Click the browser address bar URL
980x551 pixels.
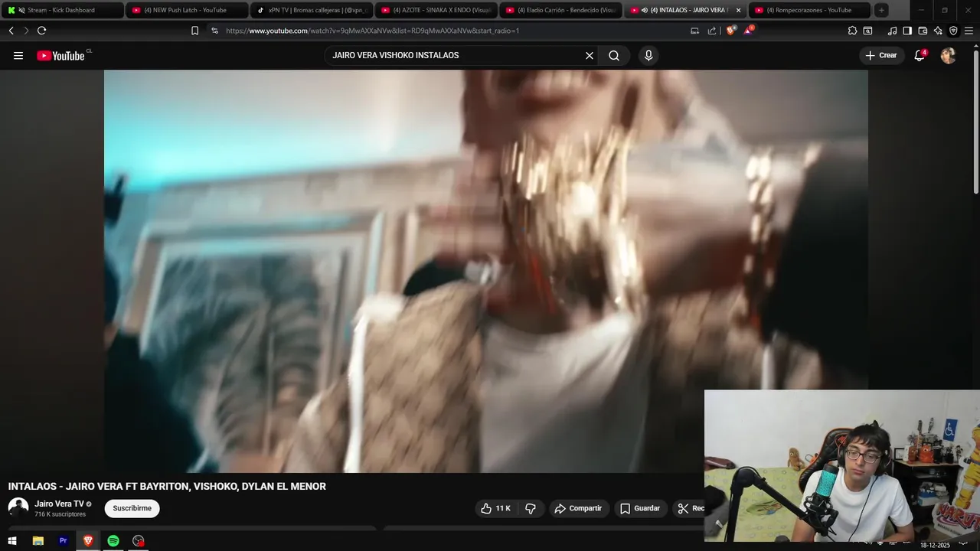[372, 31]
